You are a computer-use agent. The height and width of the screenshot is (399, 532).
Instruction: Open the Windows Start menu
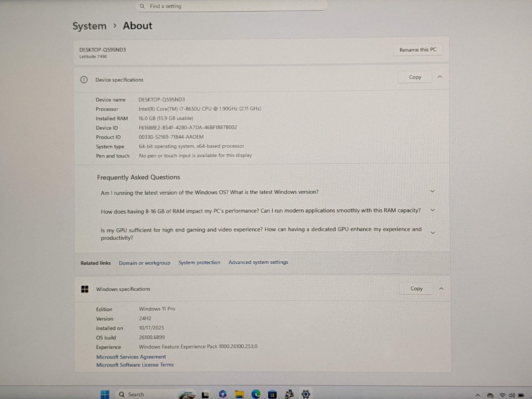click(x=105, y=394)
